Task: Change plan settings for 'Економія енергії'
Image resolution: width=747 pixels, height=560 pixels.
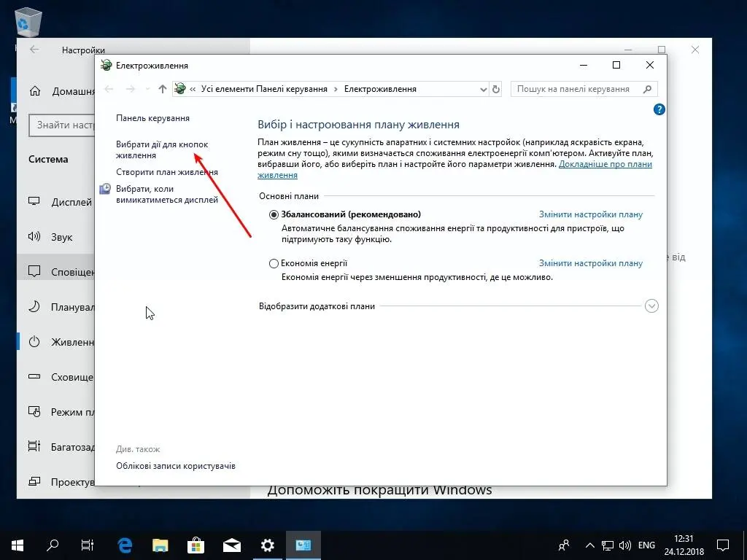Action: pyautogui.click(x=591, y=262)
